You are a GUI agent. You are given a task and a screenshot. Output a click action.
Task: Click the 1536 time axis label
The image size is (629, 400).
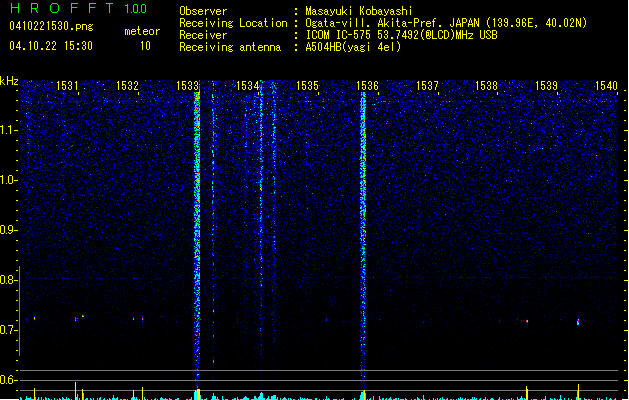[367, 85]
